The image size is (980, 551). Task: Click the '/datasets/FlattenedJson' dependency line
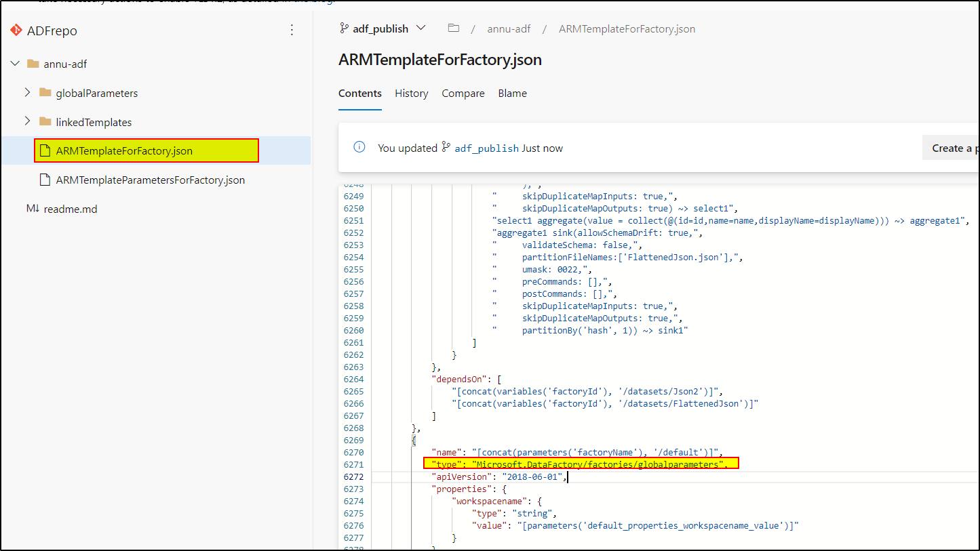pyautogui.click(x=605, y=403)
